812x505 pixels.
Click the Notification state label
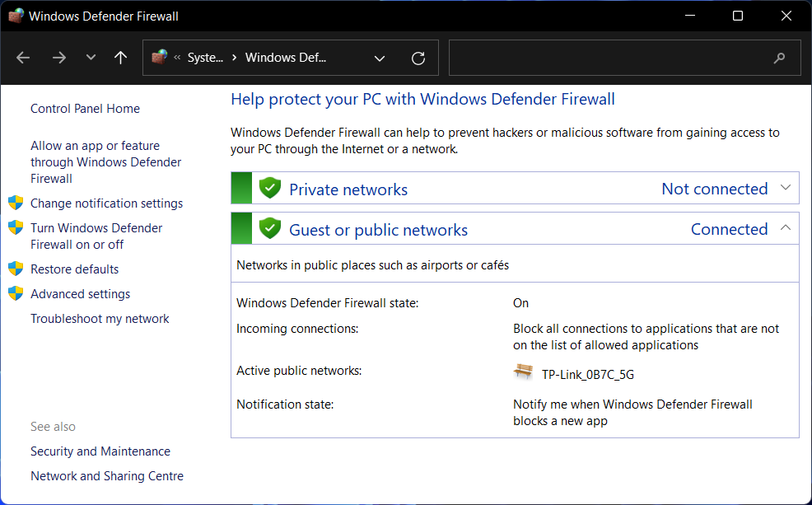(285, 404)
